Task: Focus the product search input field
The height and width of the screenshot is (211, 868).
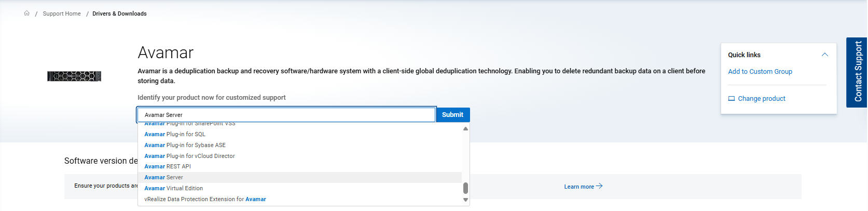Action: [x=286, y=115]
